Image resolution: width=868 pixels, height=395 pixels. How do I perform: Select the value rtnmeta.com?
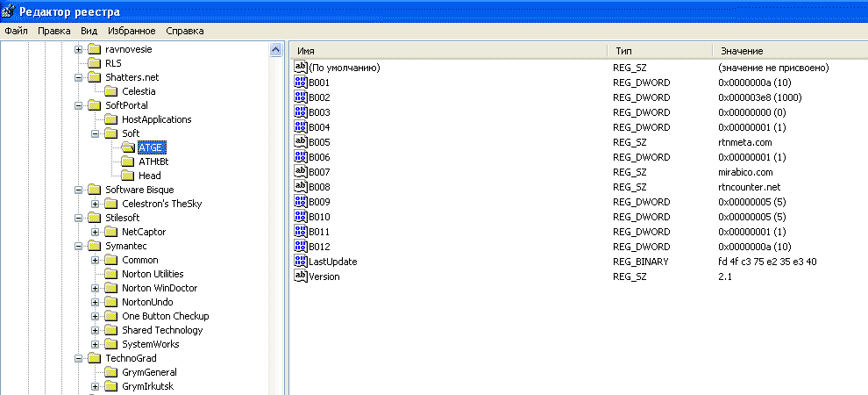(x=743, y=142)
